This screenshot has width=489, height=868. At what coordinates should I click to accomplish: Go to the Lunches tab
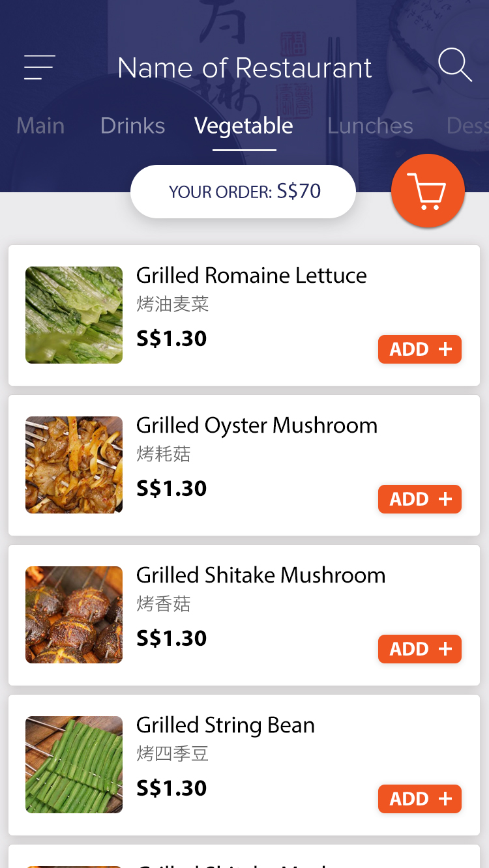point(370,126)
